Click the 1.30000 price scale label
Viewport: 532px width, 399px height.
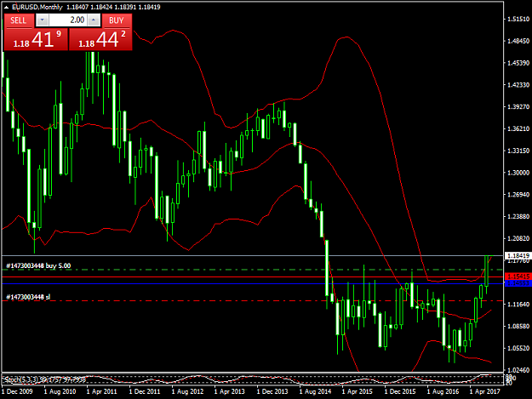click(x=518, y=173)
